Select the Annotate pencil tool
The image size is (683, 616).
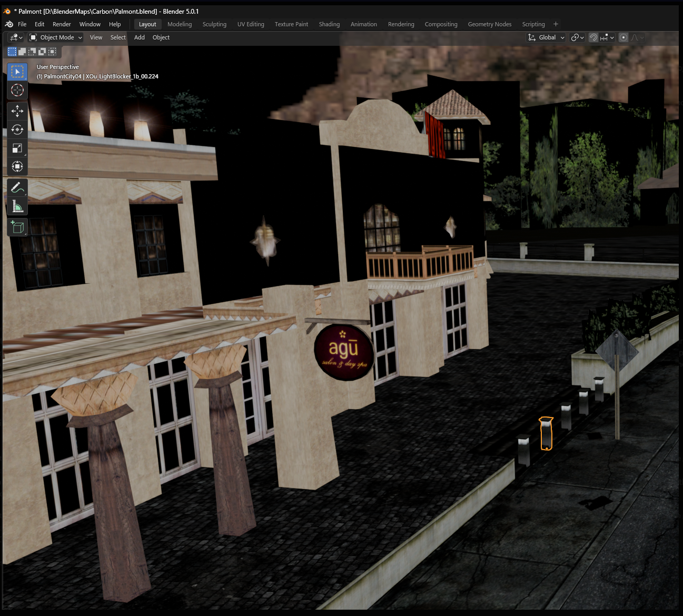(17, 187)
